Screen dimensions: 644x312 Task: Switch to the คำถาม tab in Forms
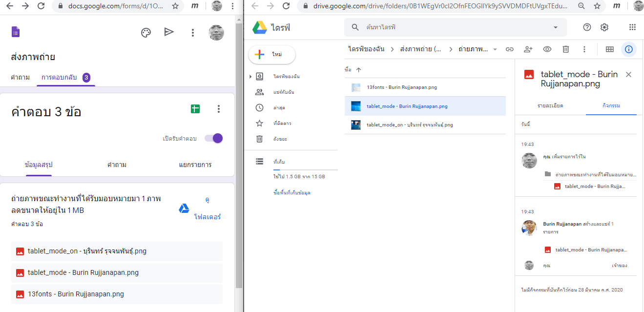click(x=20, y=77)
